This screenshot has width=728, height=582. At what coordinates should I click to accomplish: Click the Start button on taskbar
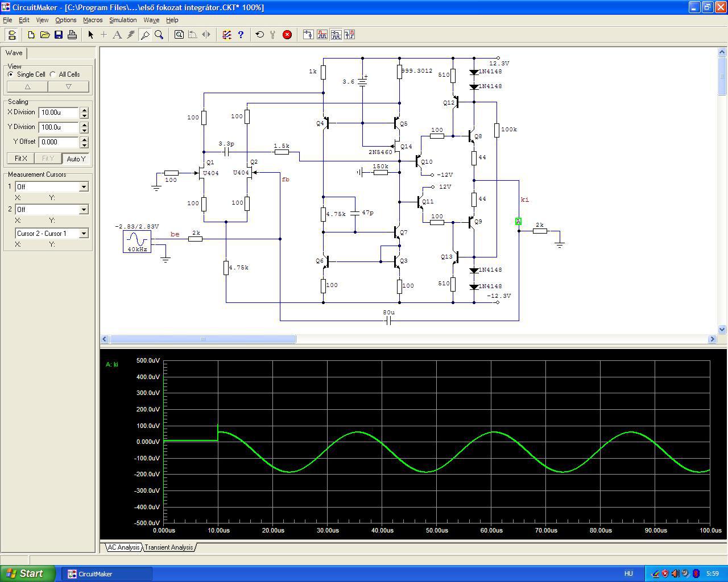[28, 573]
